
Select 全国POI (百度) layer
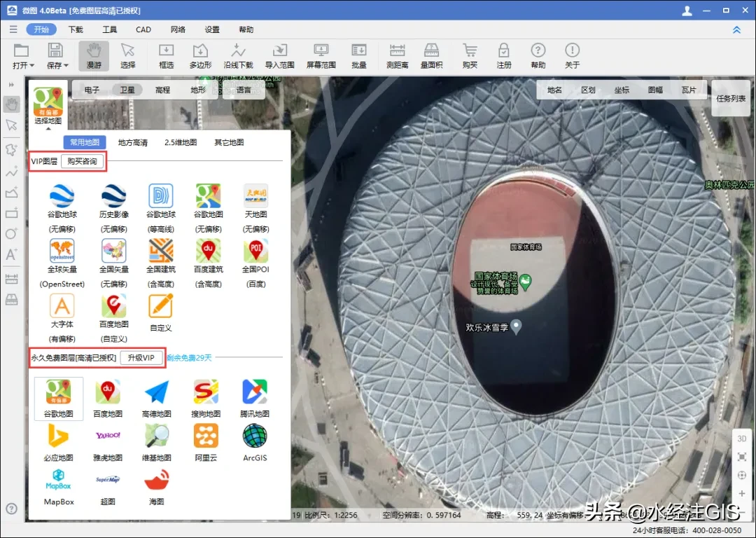[256, 263]
